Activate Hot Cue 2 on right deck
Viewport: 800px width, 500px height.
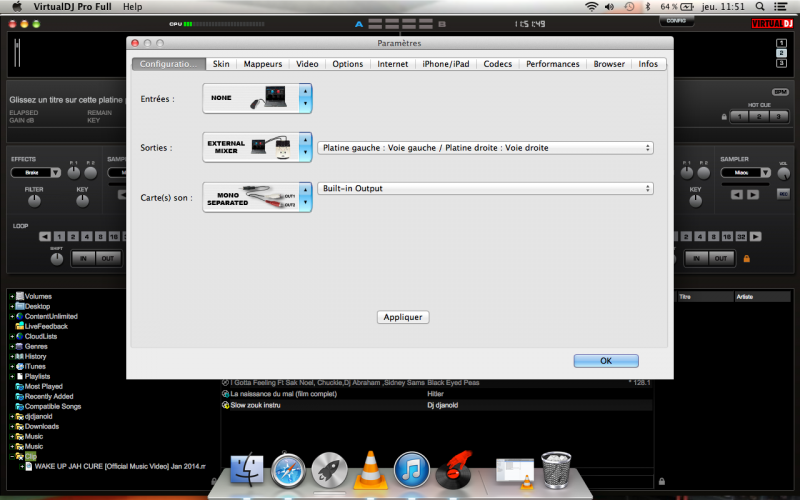coord(757,116)
